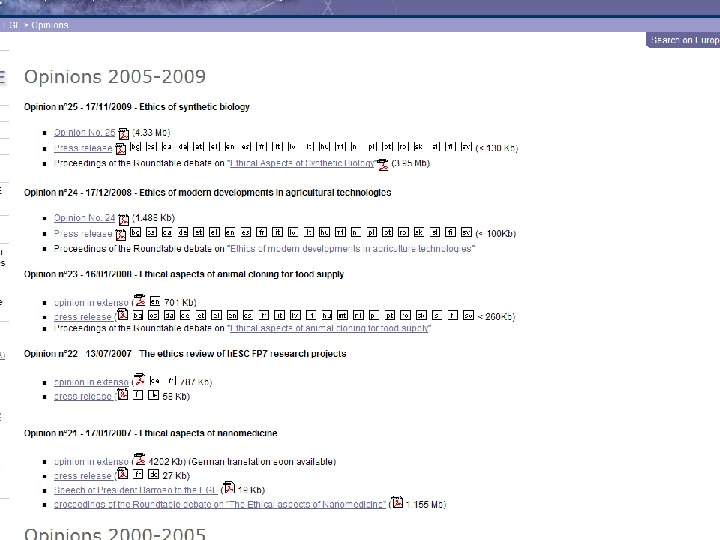The width and height of the screenshot is (720, 540).
Task: Select 'de' language icon in Opinion 24 press release
Action: click(183, 232)
